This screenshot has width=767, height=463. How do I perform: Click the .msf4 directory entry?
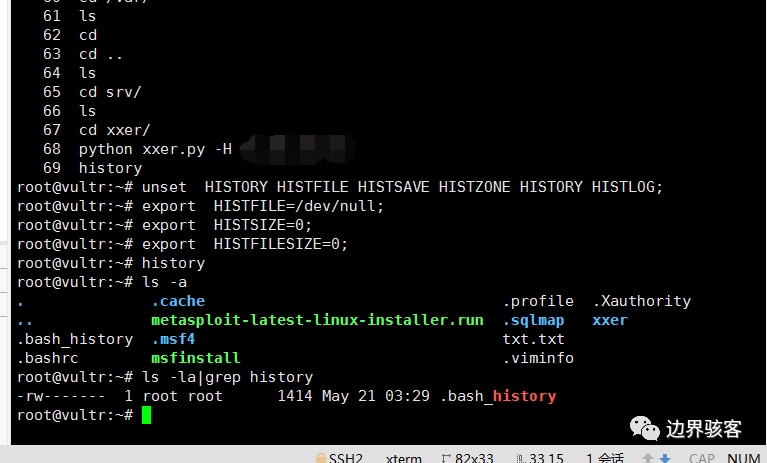pyautogui.click(x=173, y=339)
